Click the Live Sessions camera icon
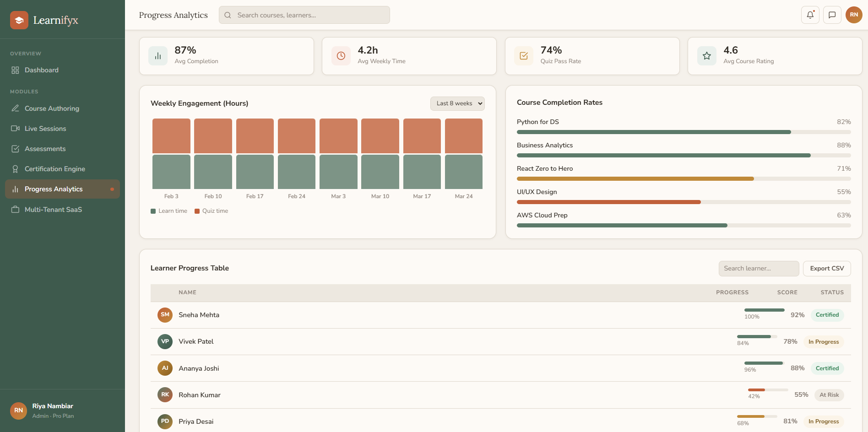Screen dimensions: 868x432 [x=15, y=128]
